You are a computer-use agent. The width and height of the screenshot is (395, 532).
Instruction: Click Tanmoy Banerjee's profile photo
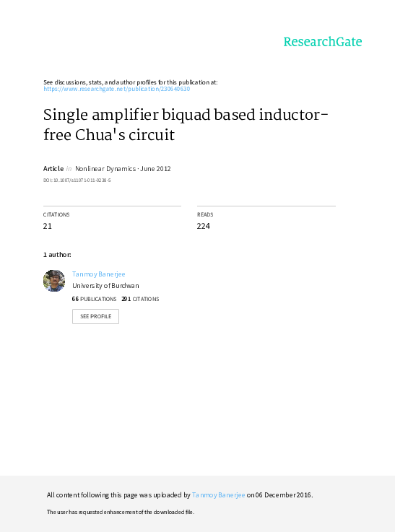[x=54, y=281]
